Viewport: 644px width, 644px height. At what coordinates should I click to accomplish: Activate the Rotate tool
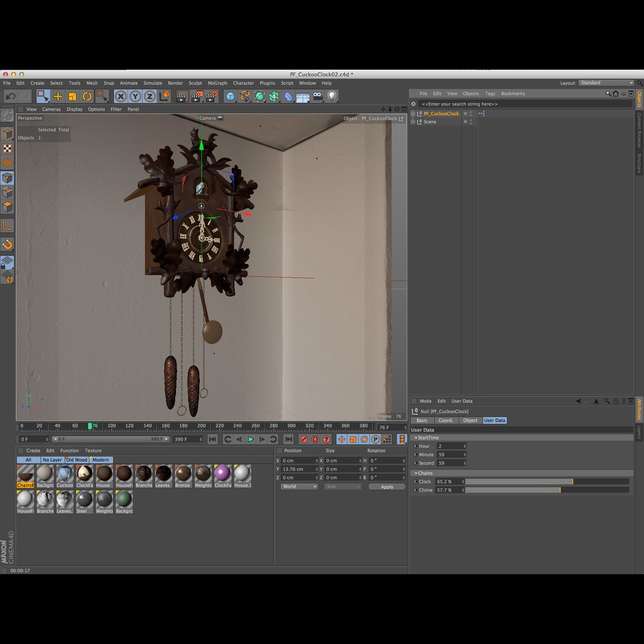click(x=86, y=97)
